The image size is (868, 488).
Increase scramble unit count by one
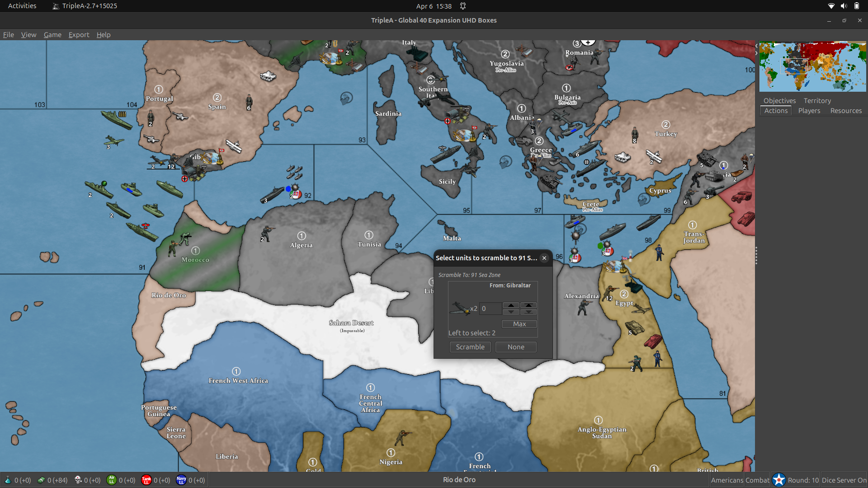pos(511,305)
